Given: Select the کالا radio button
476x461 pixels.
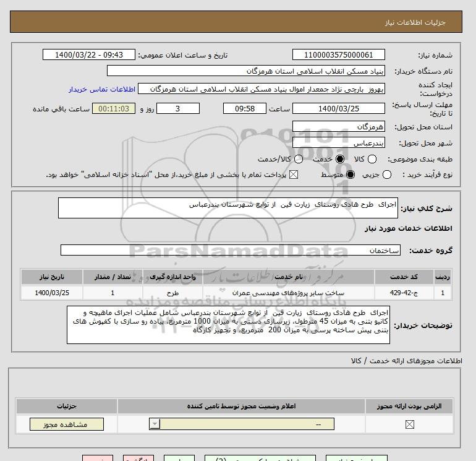Looking at the screenshot, I should pyautogui.click(x=372, y=159).
